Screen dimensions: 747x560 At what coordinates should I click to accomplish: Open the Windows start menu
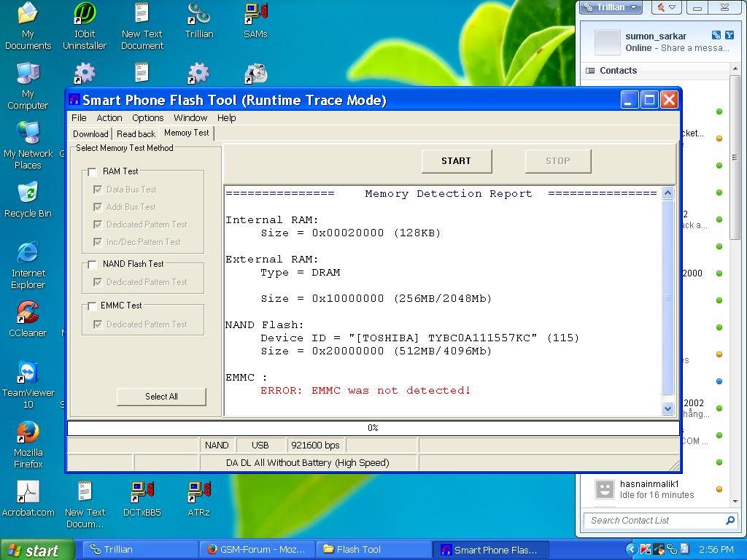(36, 550)
